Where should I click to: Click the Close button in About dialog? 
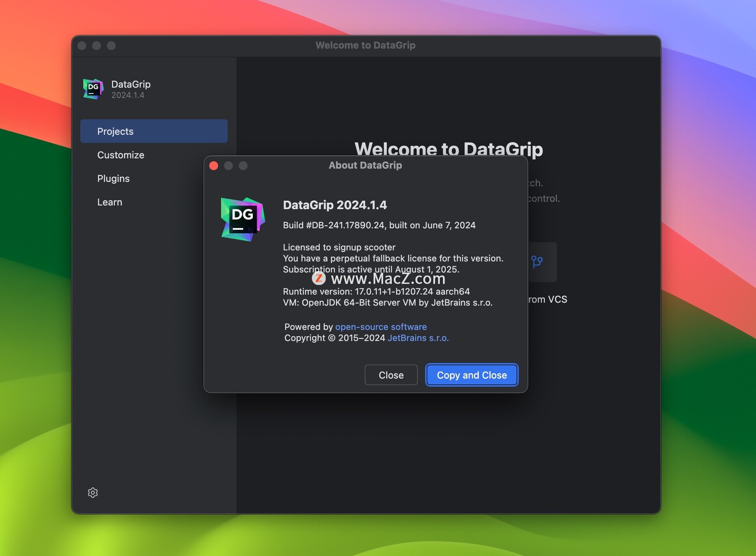(391, 375)
